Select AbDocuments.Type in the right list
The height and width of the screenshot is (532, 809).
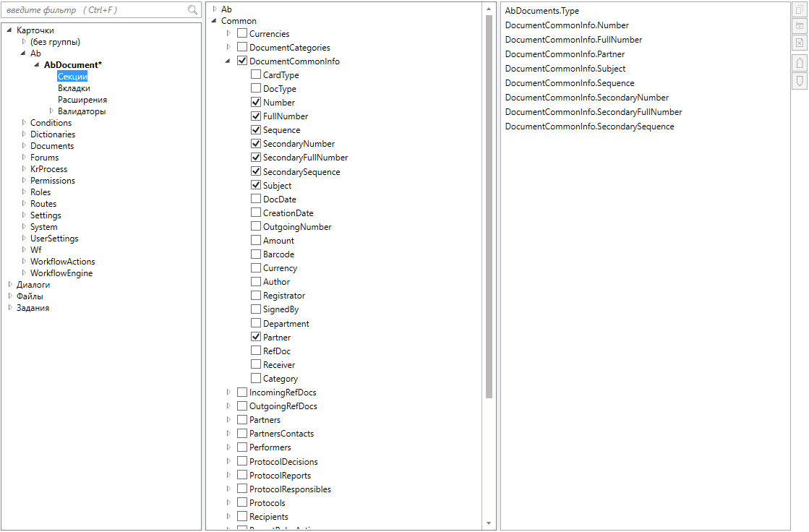(x=542, y=11)
